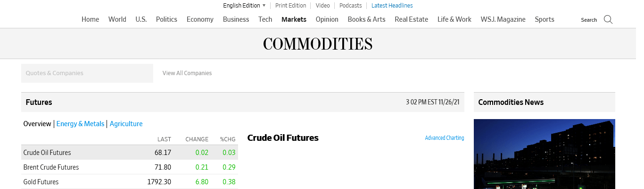Switch to the Agriculture tab
The width and height of the screenshot is (644, 189).
tap(126, 124)
